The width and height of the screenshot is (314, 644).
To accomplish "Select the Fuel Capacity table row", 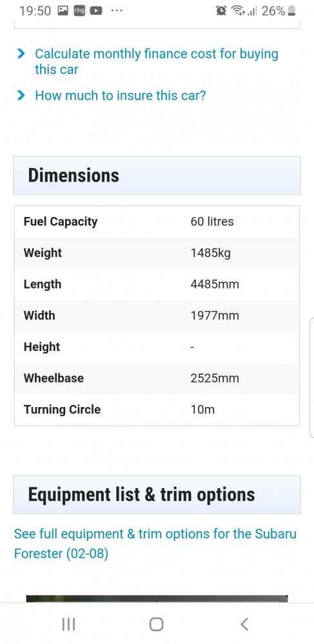I will pos(157,222).
